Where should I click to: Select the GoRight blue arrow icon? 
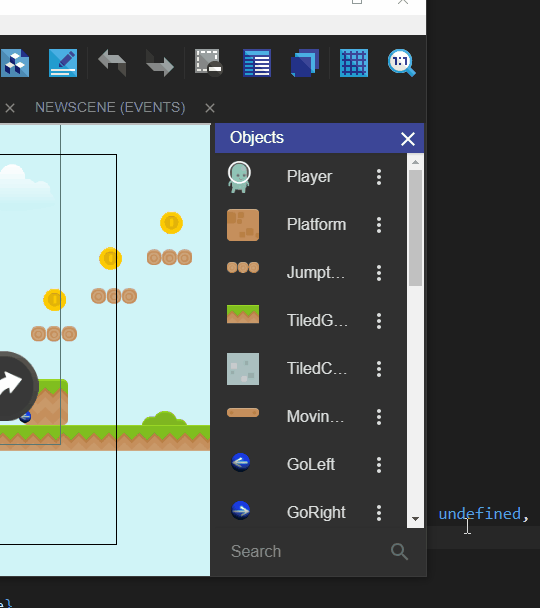[240, 510]
